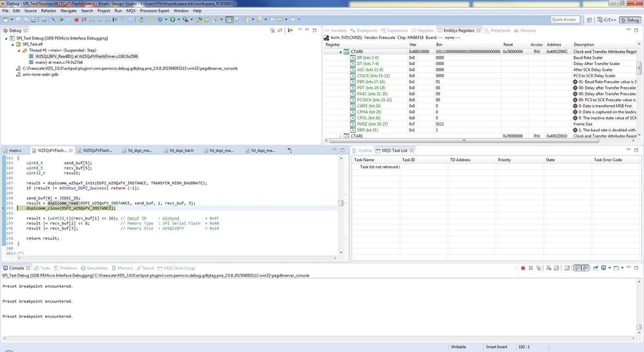Click the Step Over icon in the toolbar
The height and width of the screenshot is (352, 644).
[x=100, y=19]
